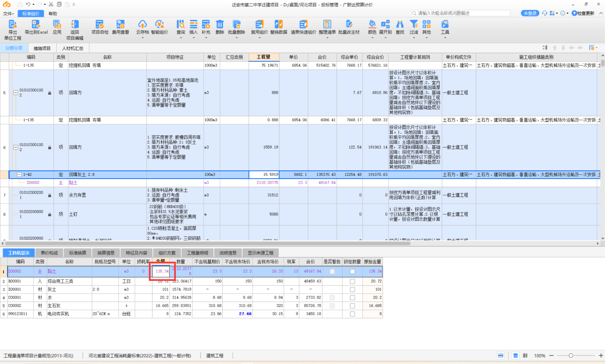Click the 展开到 icon
The image size is (605, 364).
(385, 24)
